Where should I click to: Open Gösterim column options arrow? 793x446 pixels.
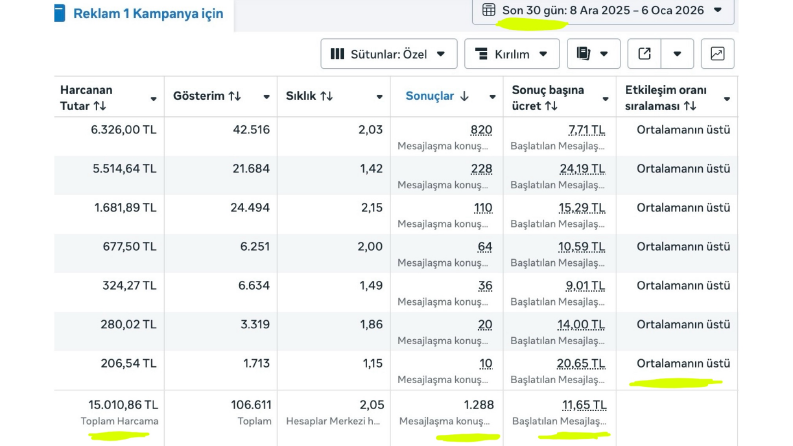267,97
